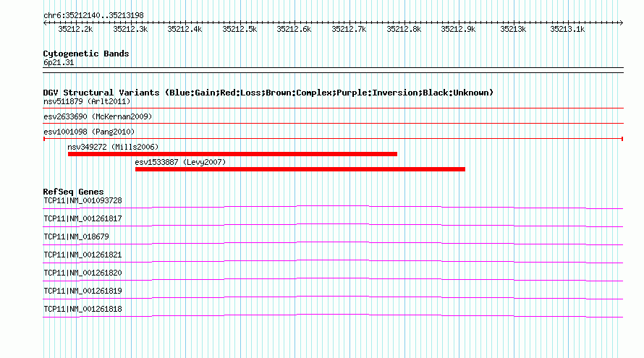Screen dimensions: 644x358
Task: Click the 35212.3k ruler tick label
Action: [x=130, y=29]
